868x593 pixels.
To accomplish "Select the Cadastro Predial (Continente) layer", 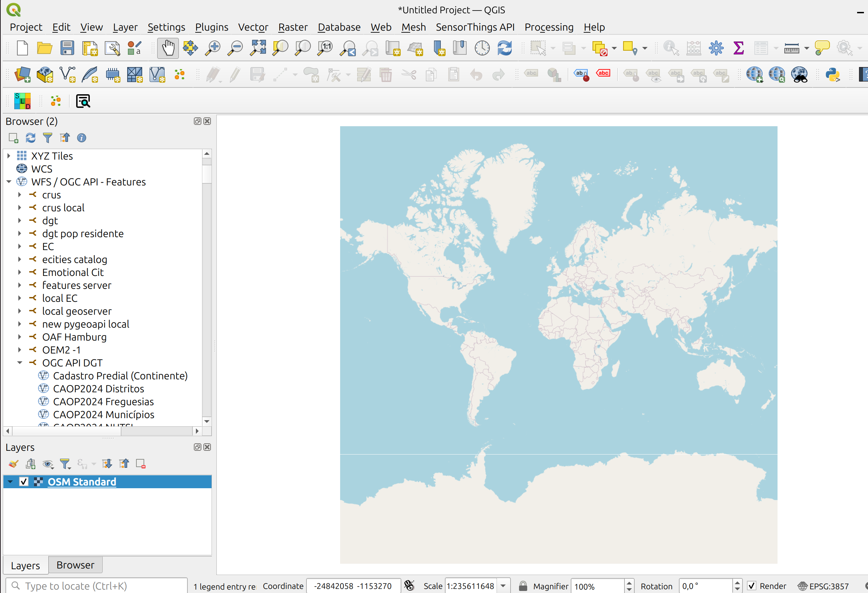I will click(x=120, y=376).
